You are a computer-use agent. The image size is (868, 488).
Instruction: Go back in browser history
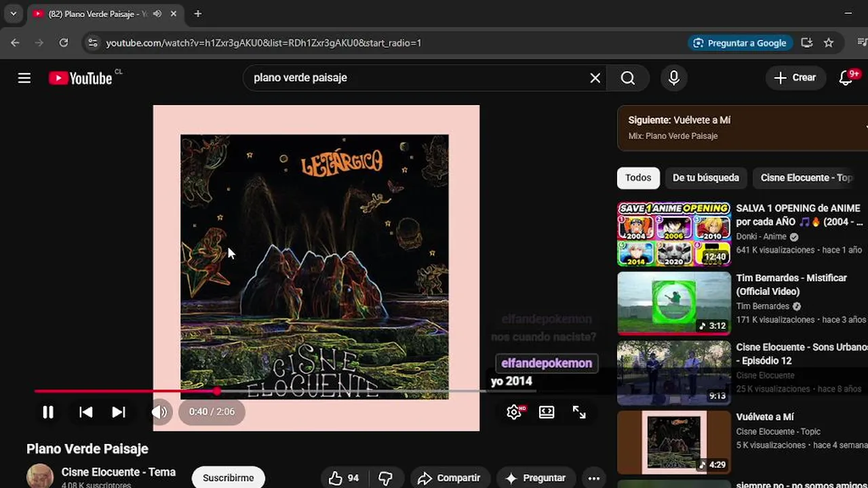click(15, 43)
